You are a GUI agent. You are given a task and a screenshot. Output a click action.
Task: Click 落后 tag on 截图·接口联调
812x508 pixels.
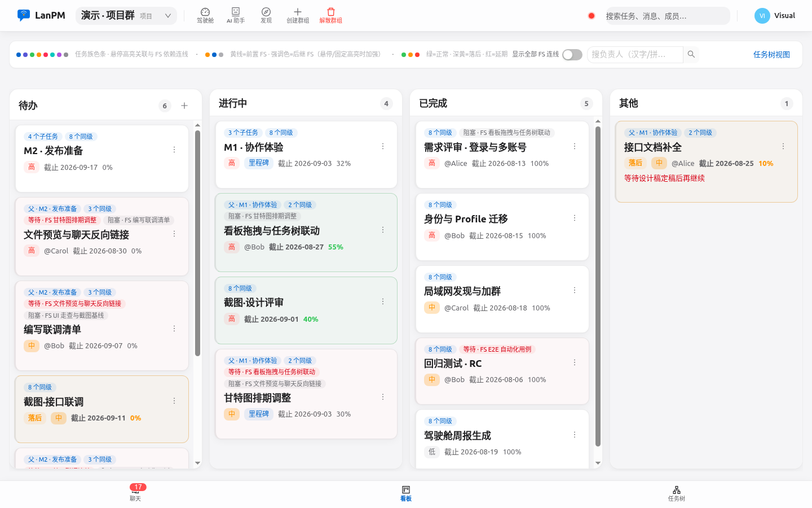click(35, 418)
